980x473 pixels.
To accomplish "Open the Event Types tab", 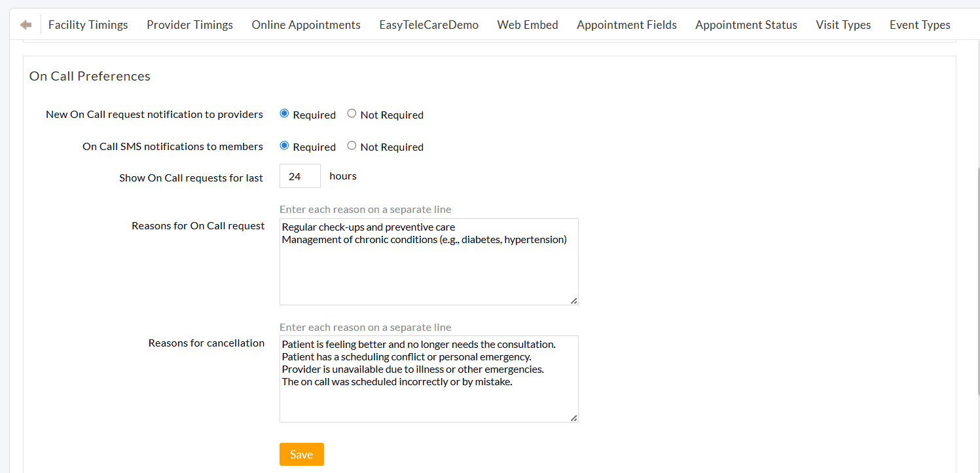I will tap(920, 24).
